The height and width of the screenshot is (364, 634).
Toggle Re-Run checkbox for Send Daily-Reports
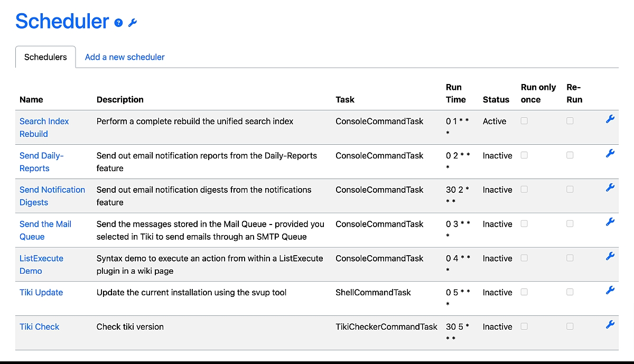click(x=570, y=155)
